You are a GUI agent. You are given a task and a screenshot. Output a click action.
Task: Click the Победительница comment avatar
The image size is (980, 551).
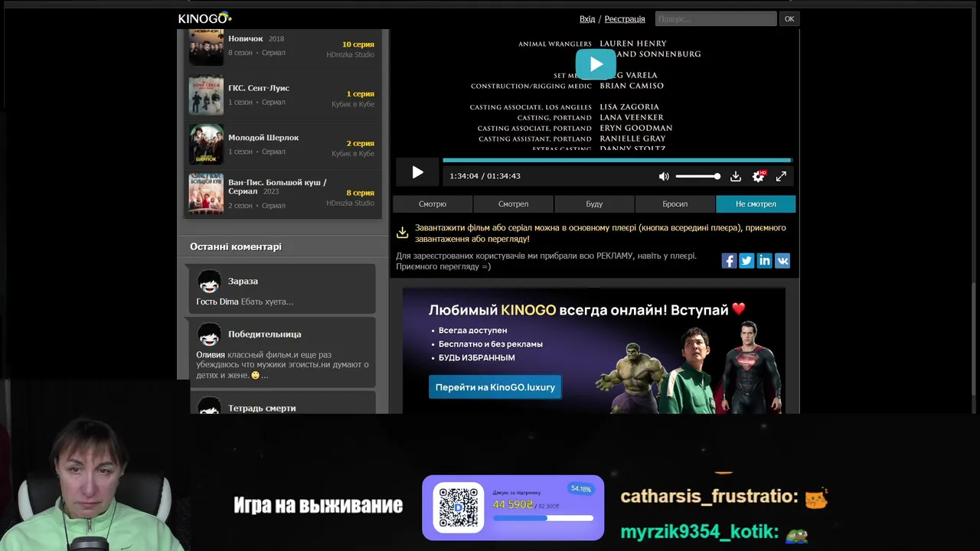[x=209, y=334]
